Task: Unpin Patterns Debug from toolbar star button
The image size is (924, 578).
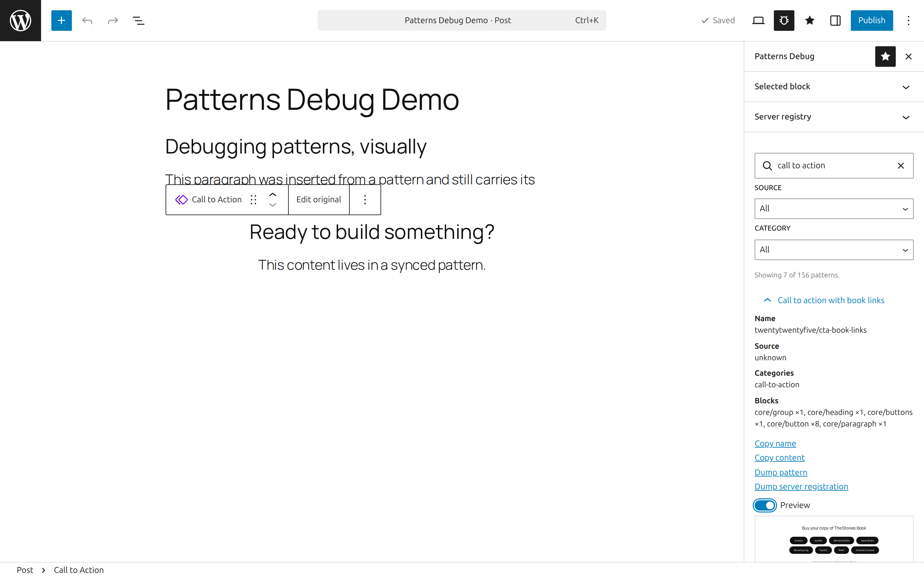Action: (885, 57)
